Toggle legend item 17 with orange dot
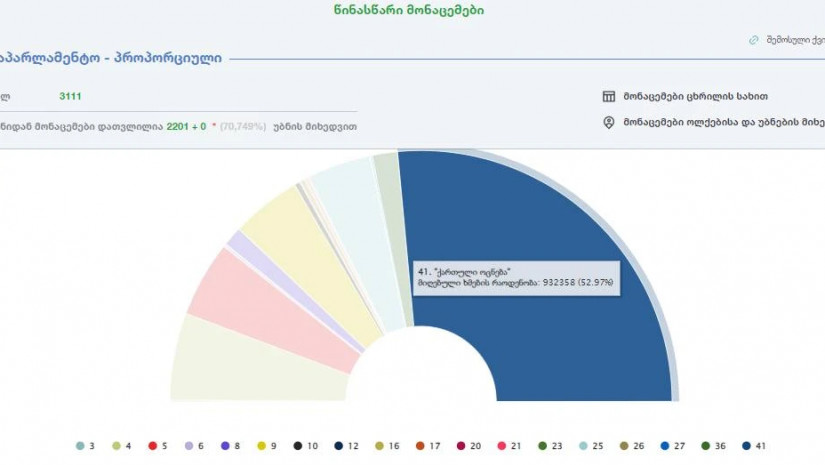 (429, 446)
